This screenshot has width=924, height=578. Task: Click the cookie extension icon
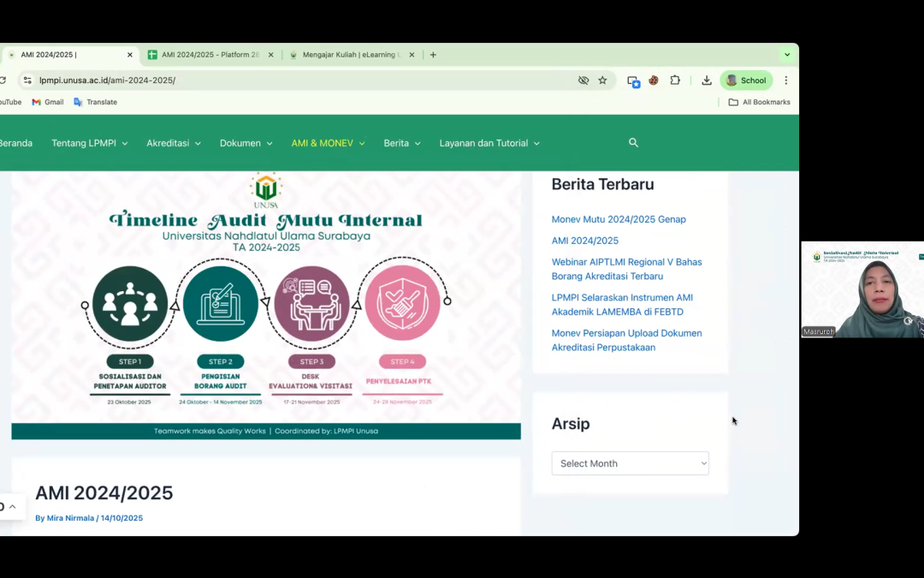click(x=654, y=80)
